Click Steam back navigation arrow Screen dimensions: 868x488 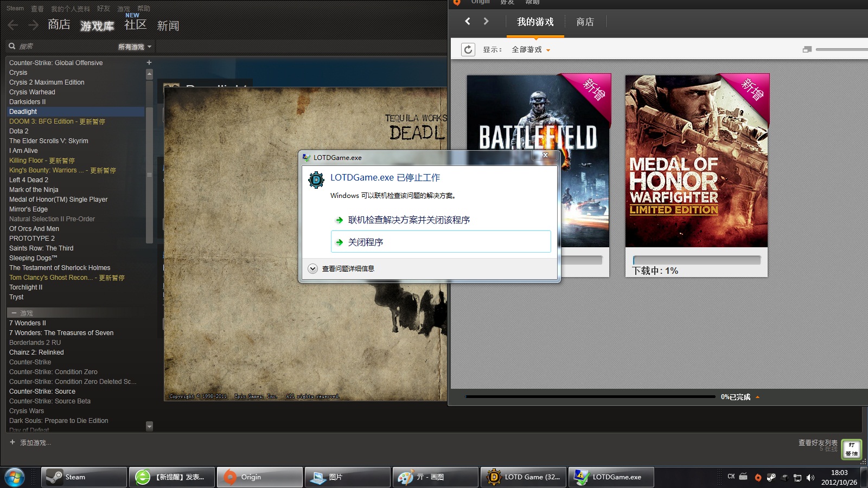13,25
